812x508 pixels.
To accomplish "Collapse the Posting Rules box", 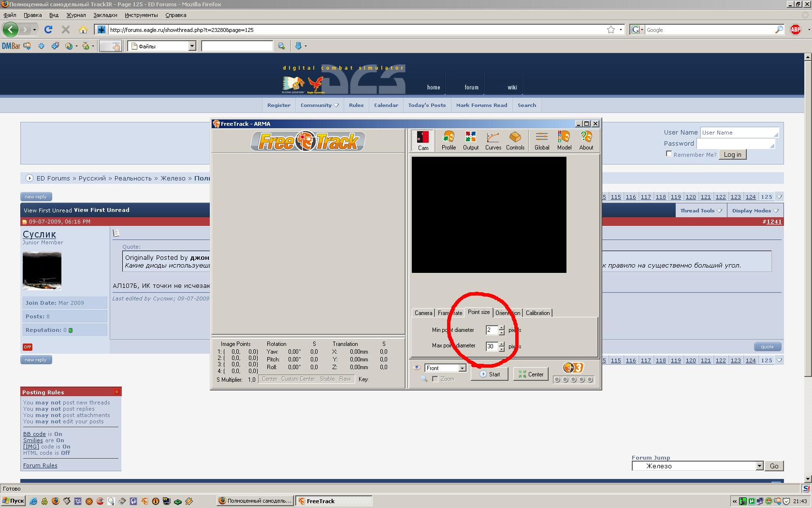I will [x=116, y=391].
